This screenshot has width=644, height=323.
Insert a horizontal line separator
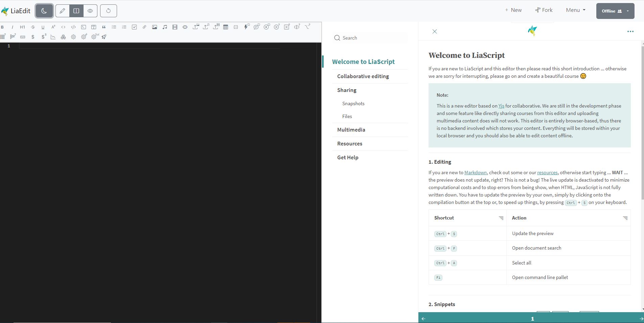point(236,27)
